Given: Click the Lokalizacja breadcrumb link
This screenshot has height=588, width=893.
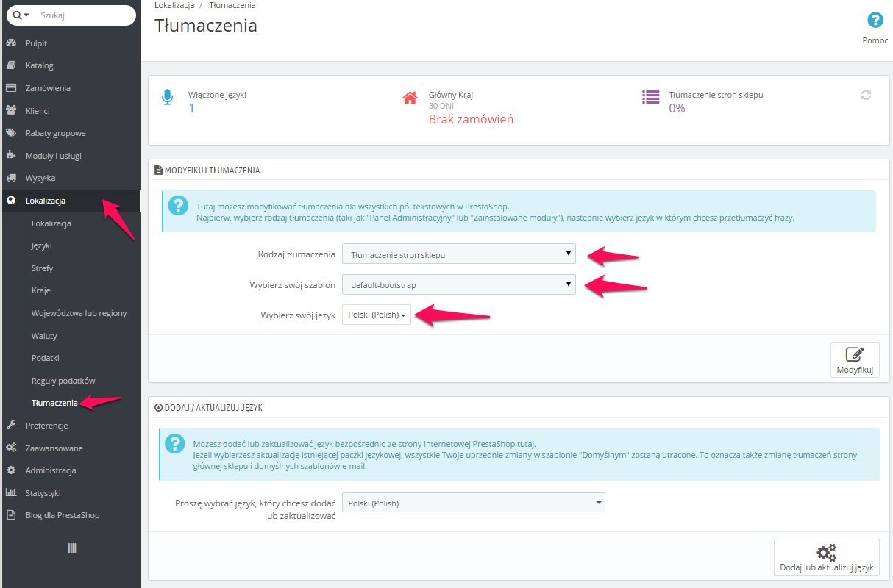Looking at the screenshot, I should (x=174, y=5).
